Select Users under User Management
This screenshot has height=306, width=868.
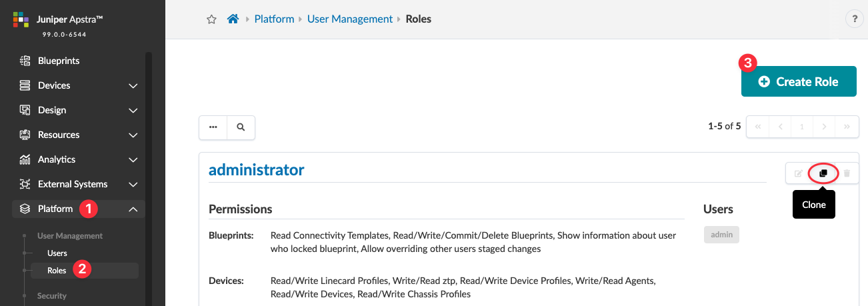tap(57, 253)
